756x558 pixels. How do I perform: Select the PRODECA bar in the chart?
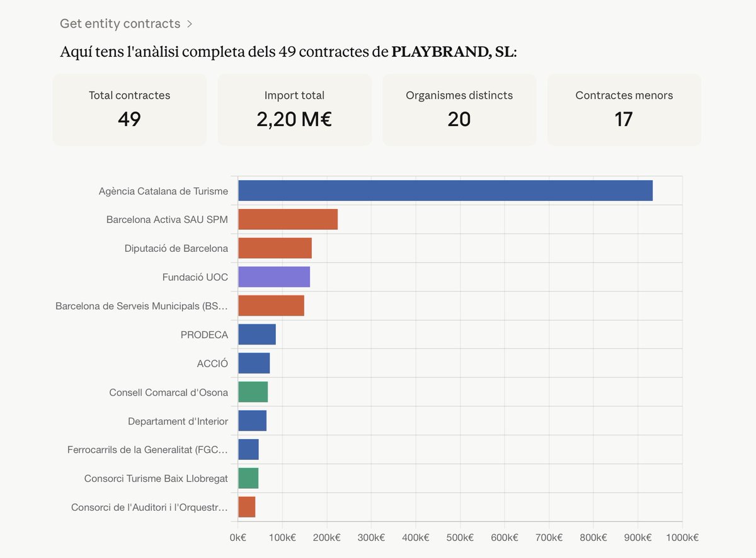pyautogui.click(x=256, y=334)
